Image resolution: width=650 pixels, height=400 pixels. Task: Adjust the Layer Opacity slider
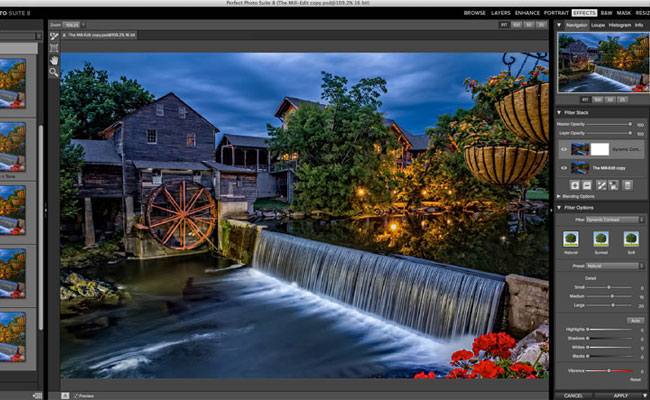[609, 133]
